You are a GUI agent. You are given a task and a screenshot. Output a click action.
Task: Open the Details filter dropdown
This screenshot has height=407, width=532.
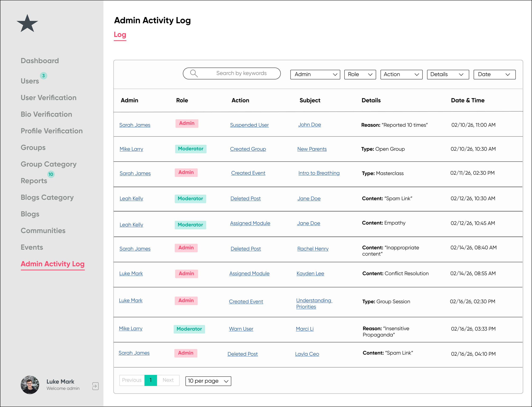click(x=448, y=75)
